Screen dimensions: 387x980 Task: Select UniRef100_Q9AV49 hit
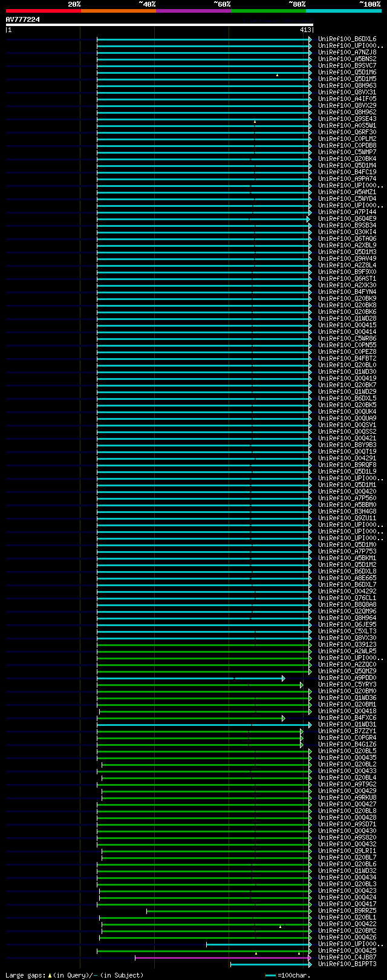[x=347, y=259]
